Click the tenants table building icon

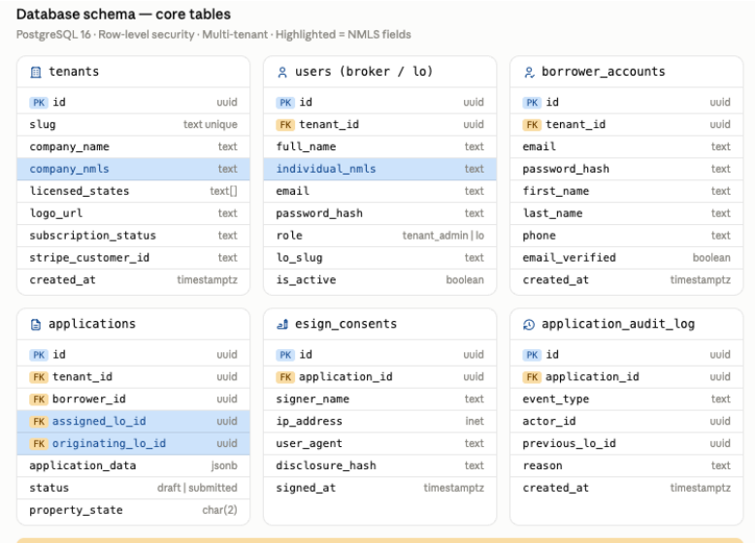pos(36,73)
